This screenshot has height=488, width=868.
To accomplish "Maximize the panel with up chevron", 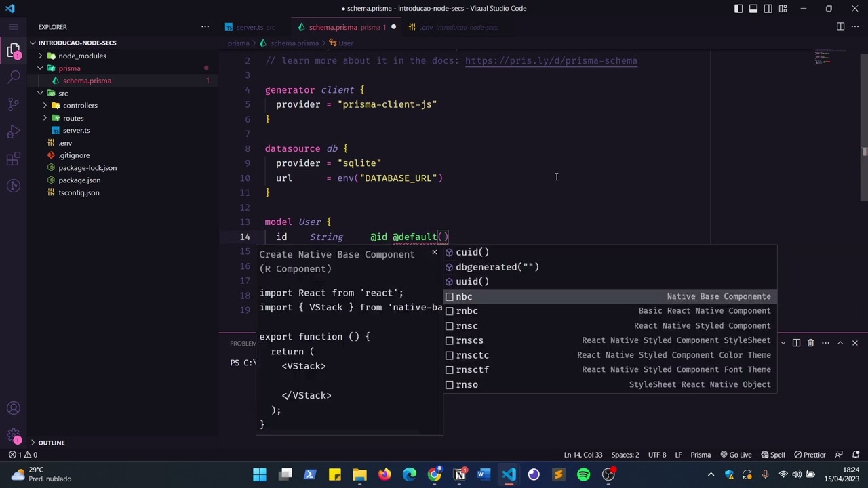I will pyautogui.click(x=840, y=343).
